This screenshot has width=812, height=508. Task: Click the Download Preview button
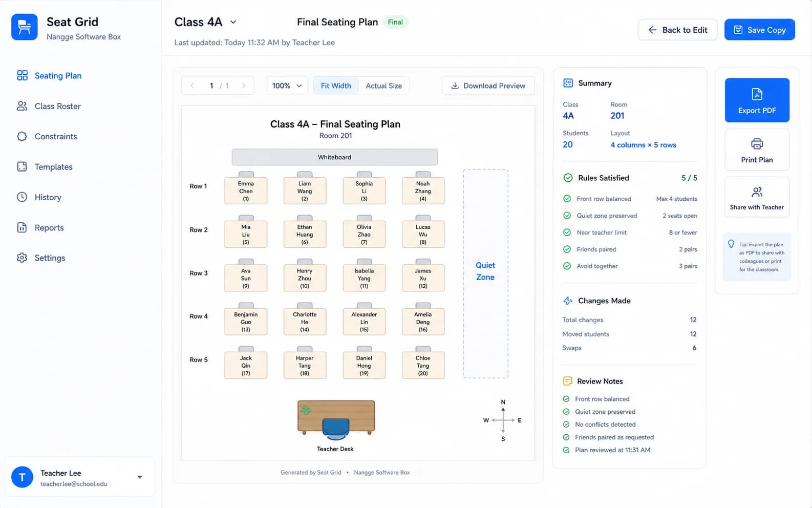tap(488, 86)
